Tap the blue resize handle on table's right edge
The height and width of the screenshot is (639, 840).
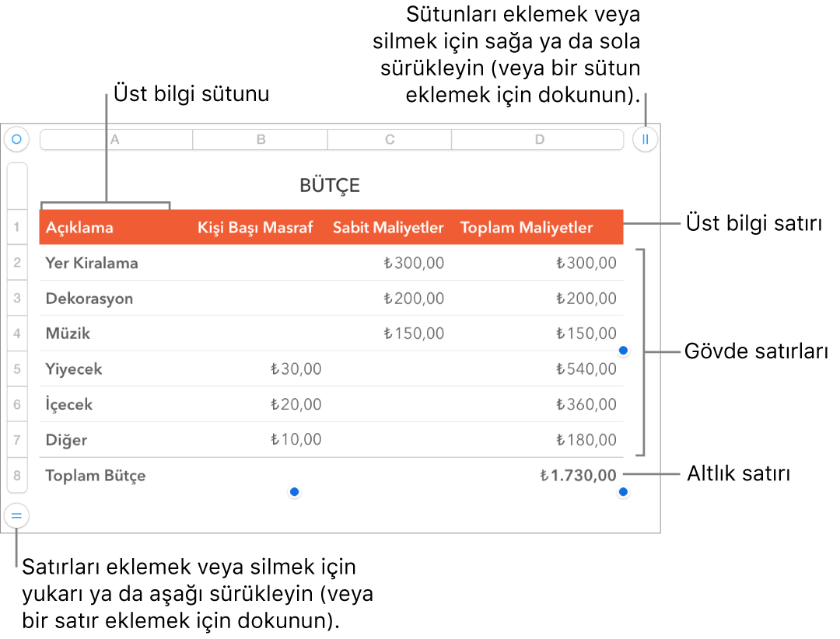pyautogui.click(x=624, y=351)
